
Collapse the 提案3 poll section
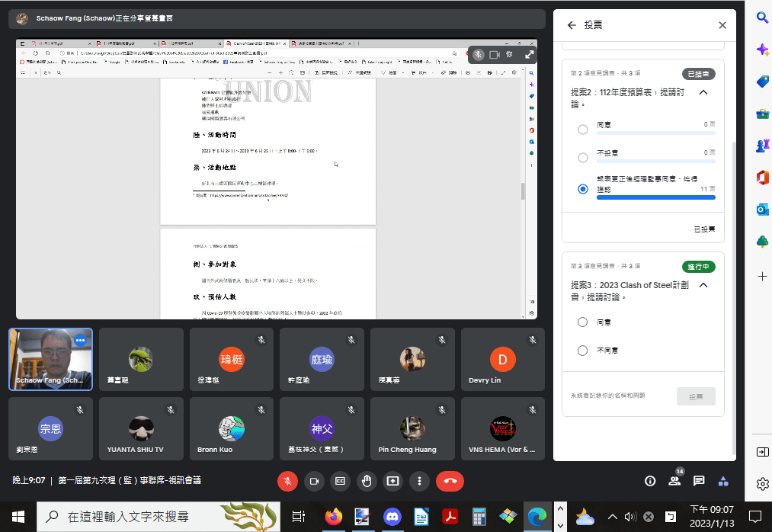(703, 285)
